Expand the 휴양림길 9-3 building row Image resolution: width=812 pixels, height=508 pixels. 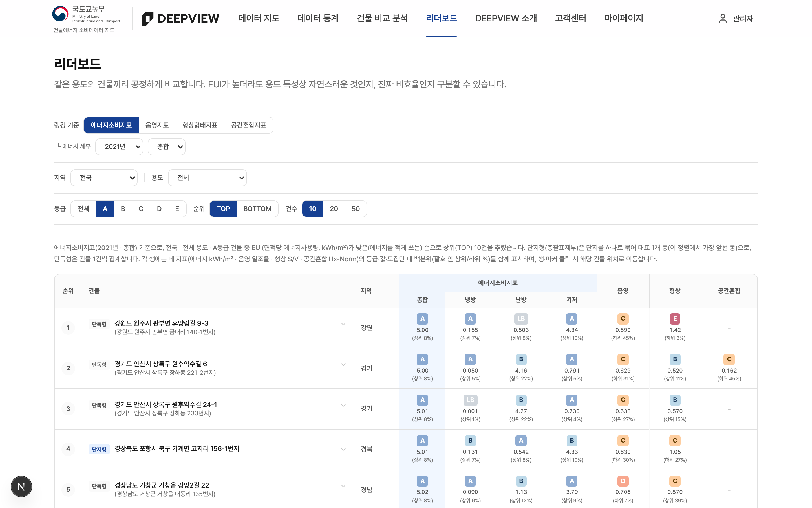343,324
